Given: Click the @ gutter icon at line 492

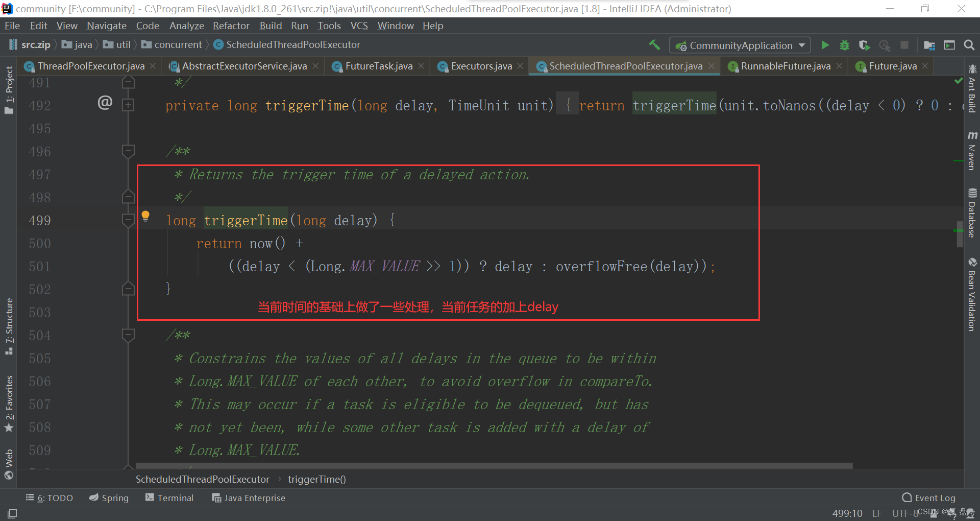Looking at the screenshot, I should (105, 103).
